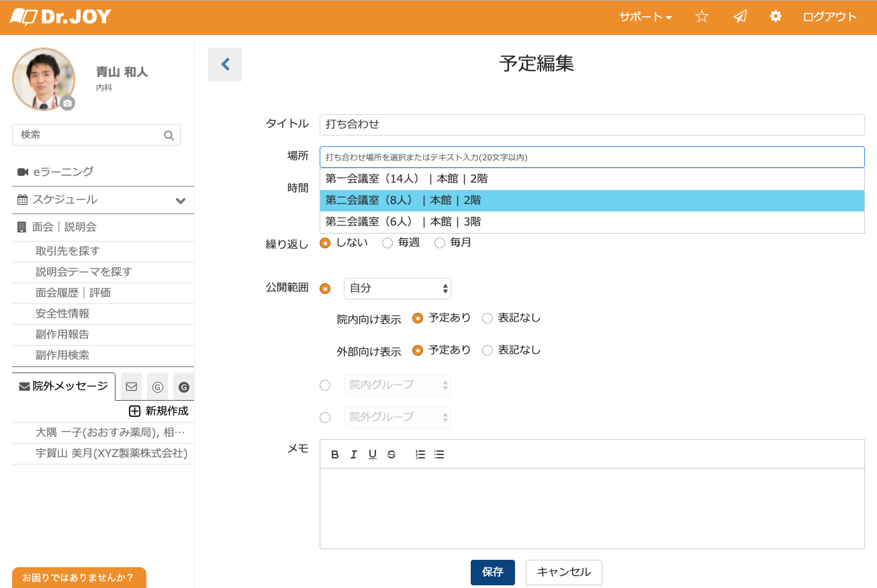Click the paper plane send icon
The height and width of the screenshot is (588, 877).
[x=740, y=17]
